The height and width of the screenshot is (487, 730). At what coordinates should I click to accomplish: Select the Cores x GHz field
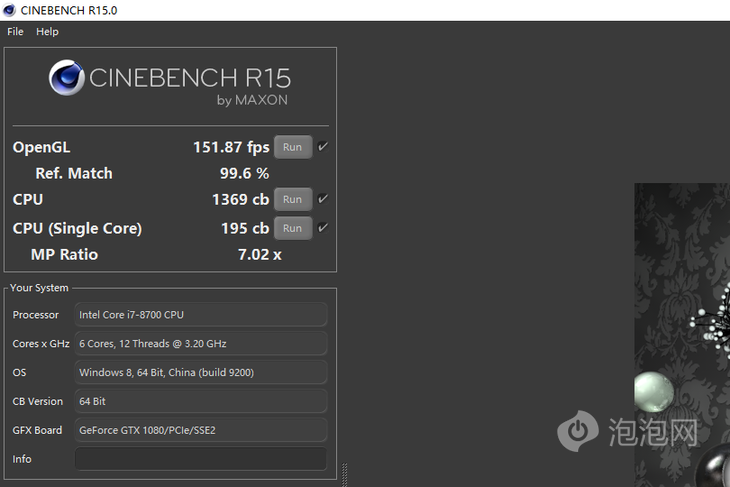(201, 344)
